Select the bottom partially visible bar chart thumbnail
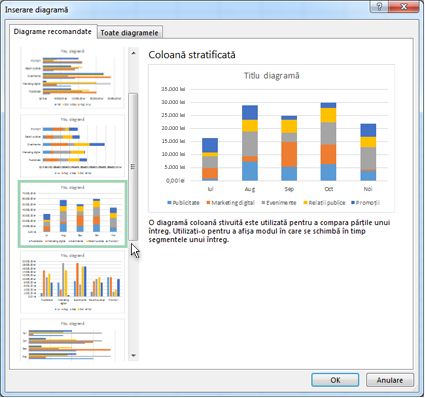 [72, 340]
